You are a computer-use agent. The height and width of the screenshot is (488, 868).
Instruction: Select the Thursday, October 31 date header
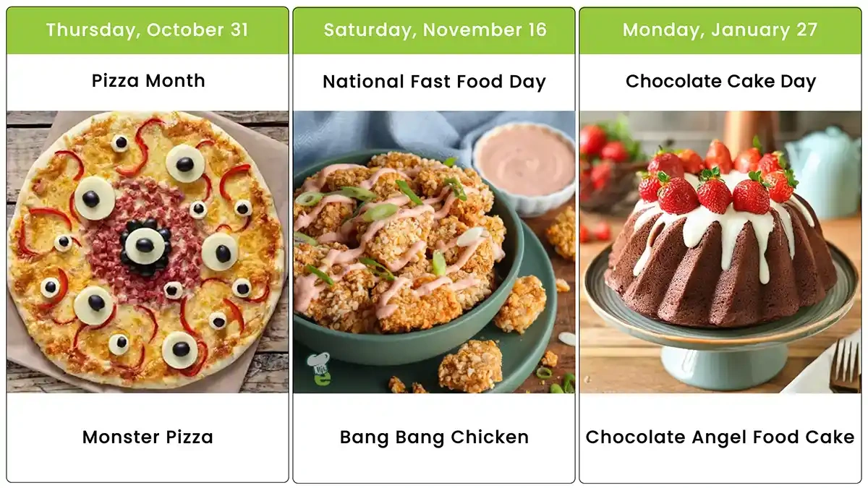[x=148, y=30]
